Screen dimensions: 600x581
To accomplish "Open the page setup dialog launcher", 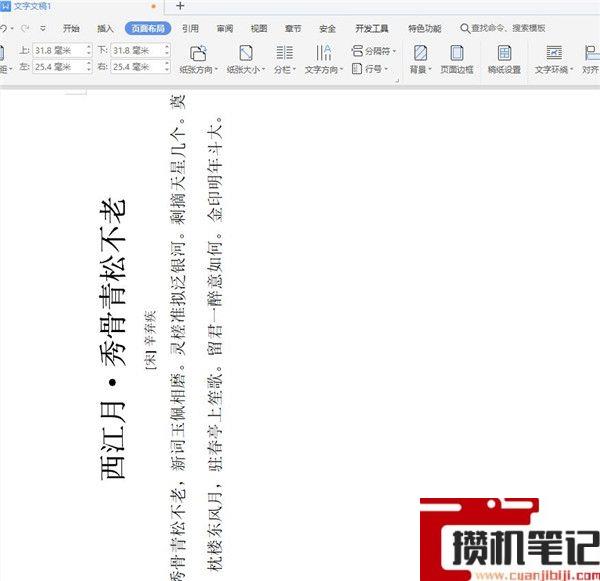I will [397, 81].
